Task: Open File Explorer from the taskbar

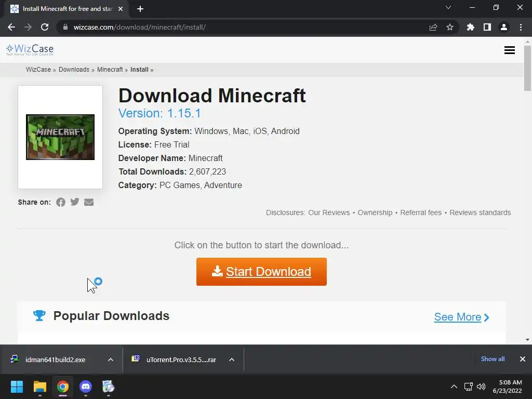Action: coord(39,387)
